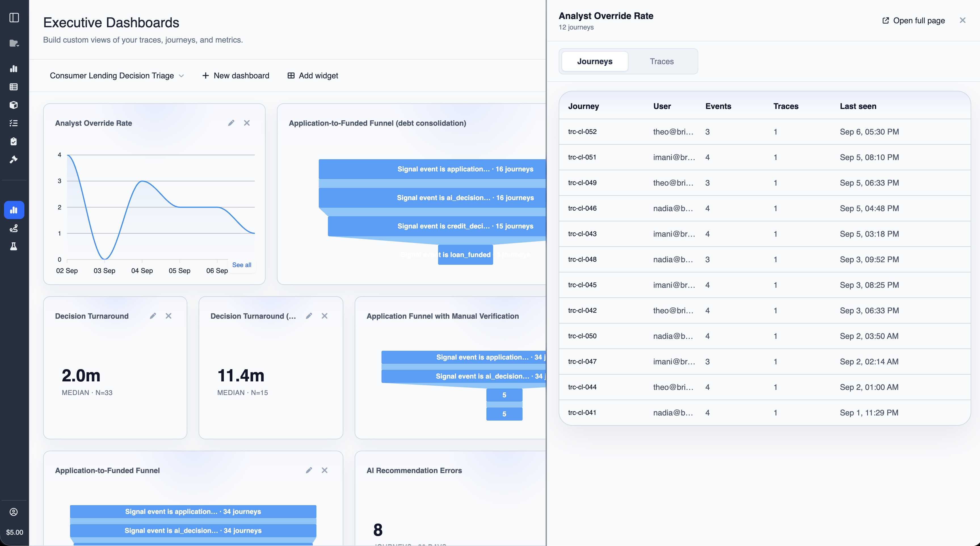Image resolution: width=980 pixels, height=546 pixels.
Task: Sort by User column header
Action: (x=662, y=106)
